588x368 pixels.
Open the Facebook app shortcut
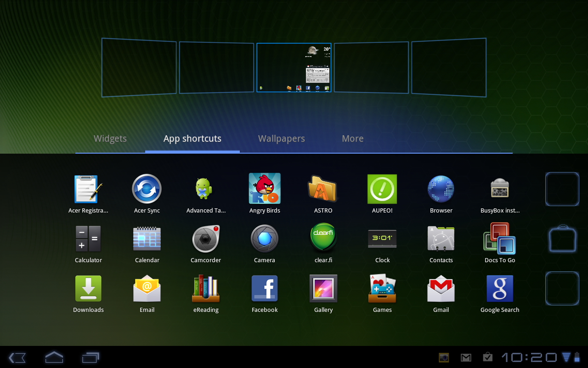coord(265,288)
